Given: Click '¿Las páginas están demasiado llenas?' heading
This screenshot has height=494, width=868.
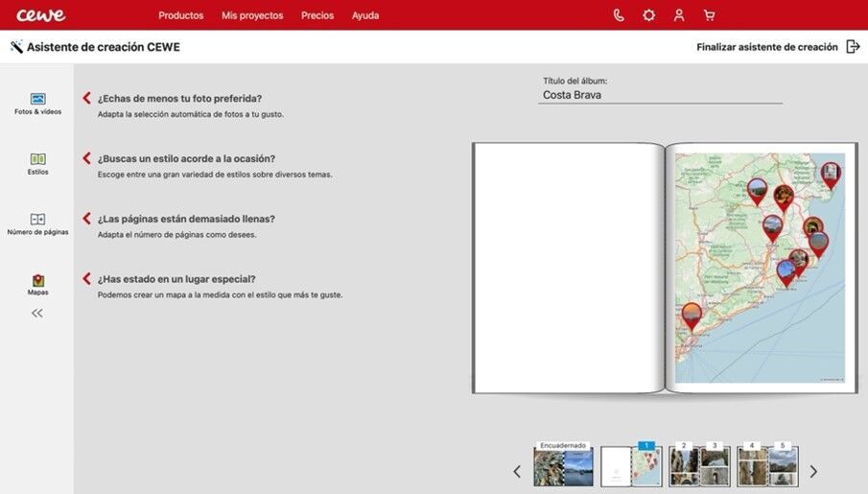Looking at the screenshot, I should (x=186, y=219).
